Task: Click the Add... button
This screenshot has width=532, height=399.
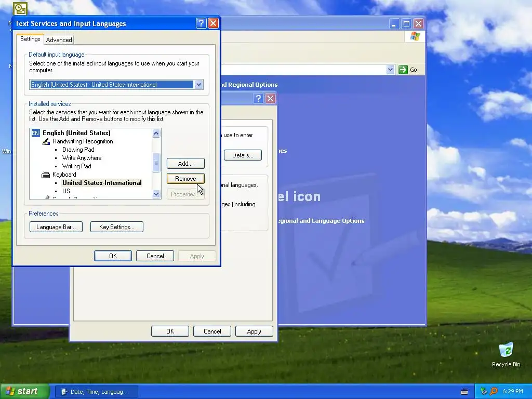Action: (185, 164)
